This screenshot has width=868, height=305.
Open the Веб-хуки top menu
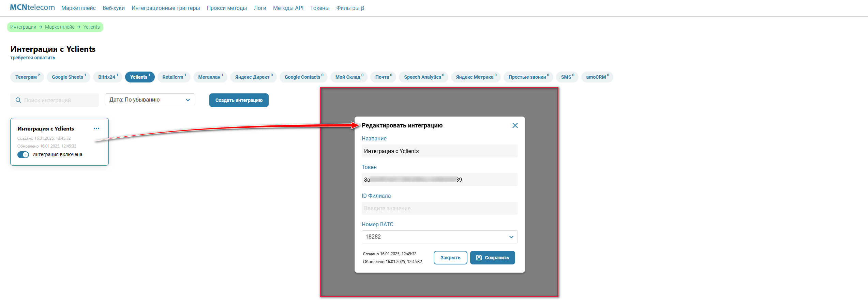point(114,8)
